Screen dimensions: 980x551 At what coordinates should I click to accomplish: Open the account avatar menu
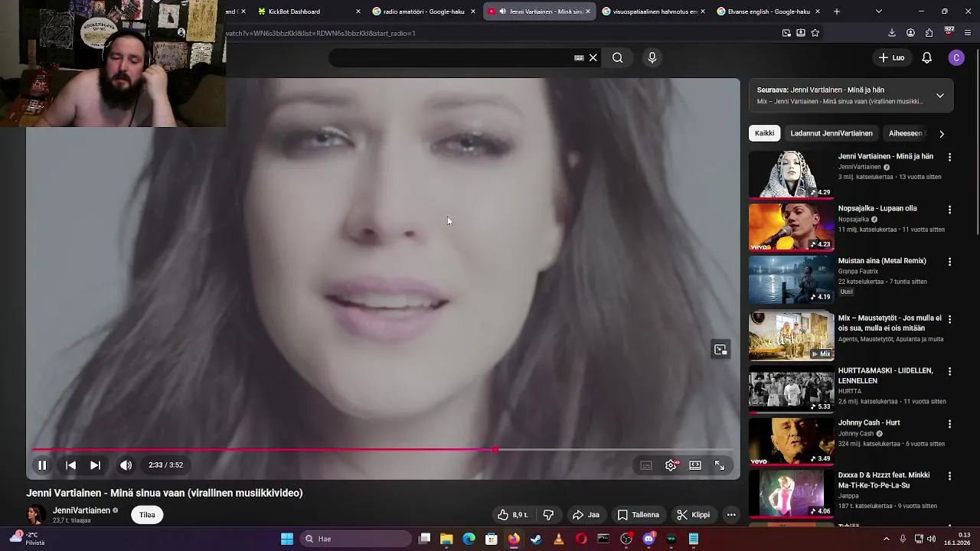(956, 57)
